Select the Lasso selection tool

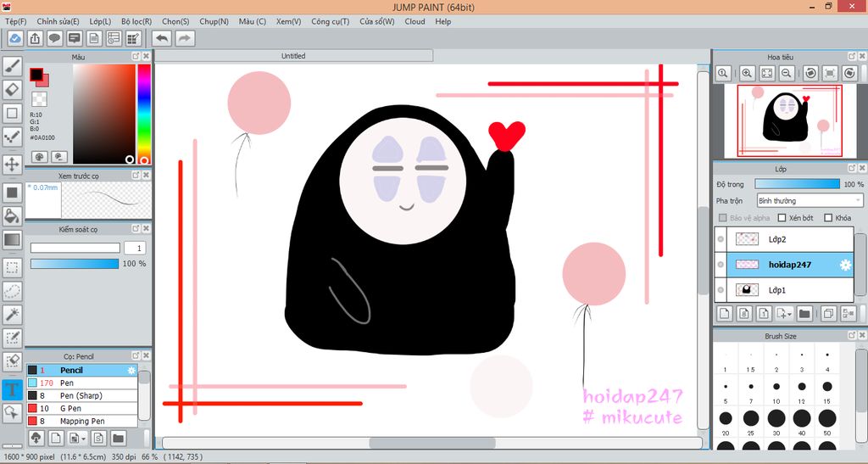12,291
